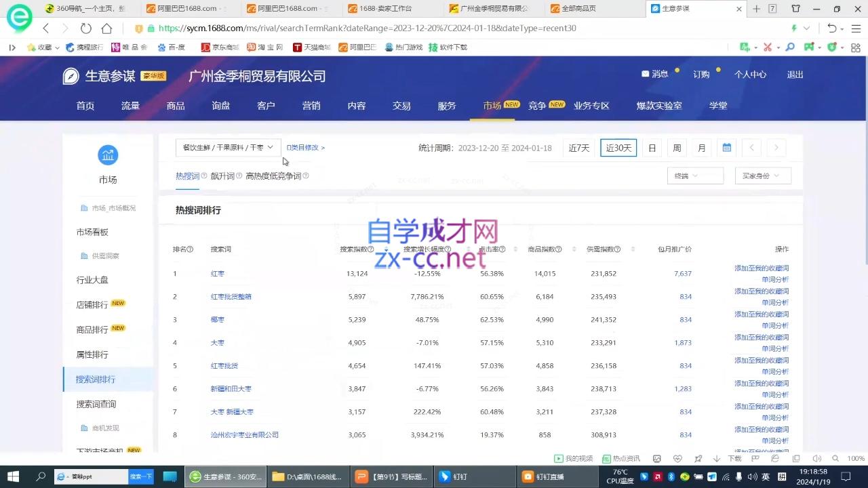Select the 近30天 period option
This screenshot has height=488, width=868.
618,148
